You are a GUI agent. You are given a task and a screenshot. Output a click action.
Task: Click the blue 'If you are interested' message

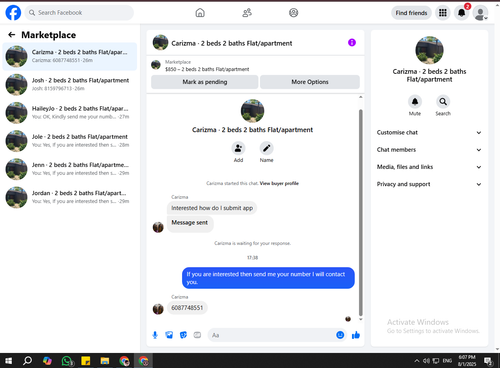tap(268, 278)
